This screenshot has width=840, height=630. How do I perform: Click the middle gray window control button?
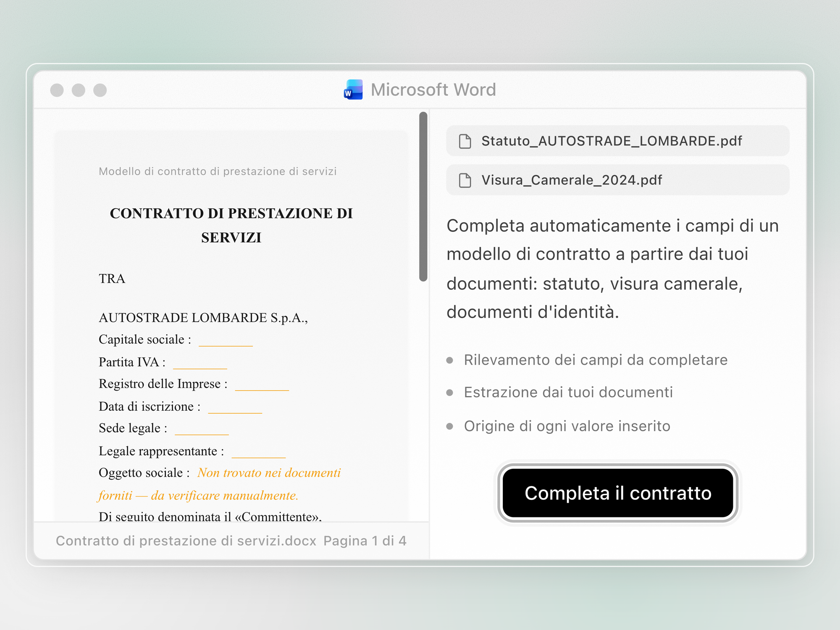79,90
